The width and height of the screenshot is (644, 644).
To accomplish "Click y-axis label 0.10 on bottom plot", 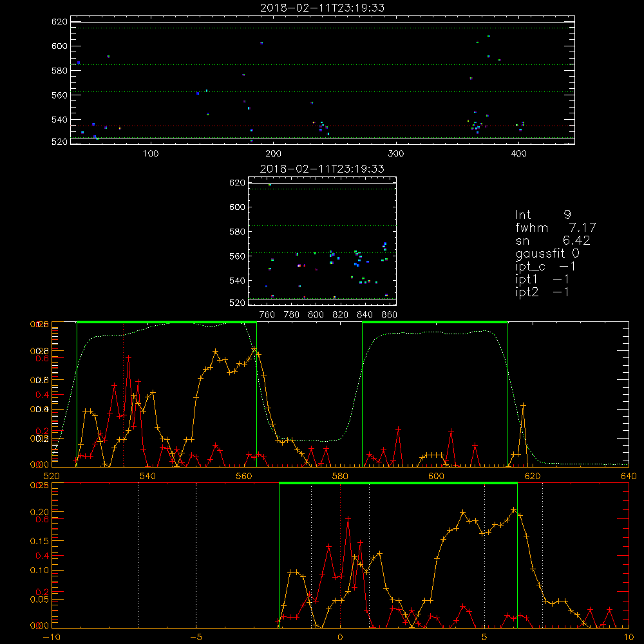I will click(40, 571).
